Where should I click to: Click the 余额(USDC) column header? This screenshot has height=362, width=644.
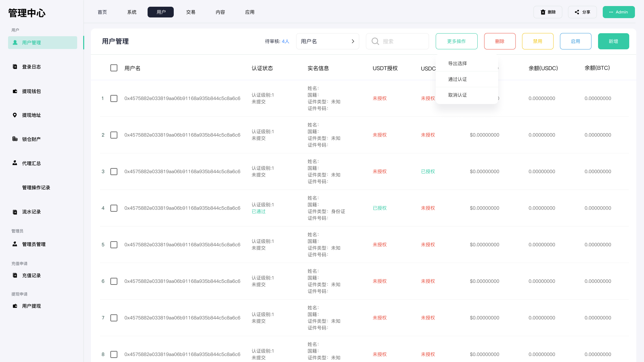pyautogui.click(x=543, y=68)
